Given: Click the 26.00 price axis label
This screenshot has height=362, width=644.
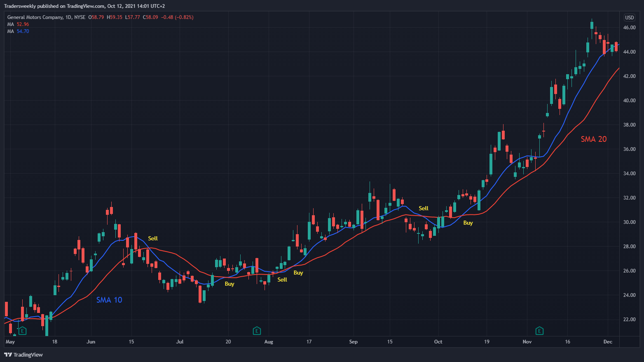Looking at the screenshot, I should point(629,271).
